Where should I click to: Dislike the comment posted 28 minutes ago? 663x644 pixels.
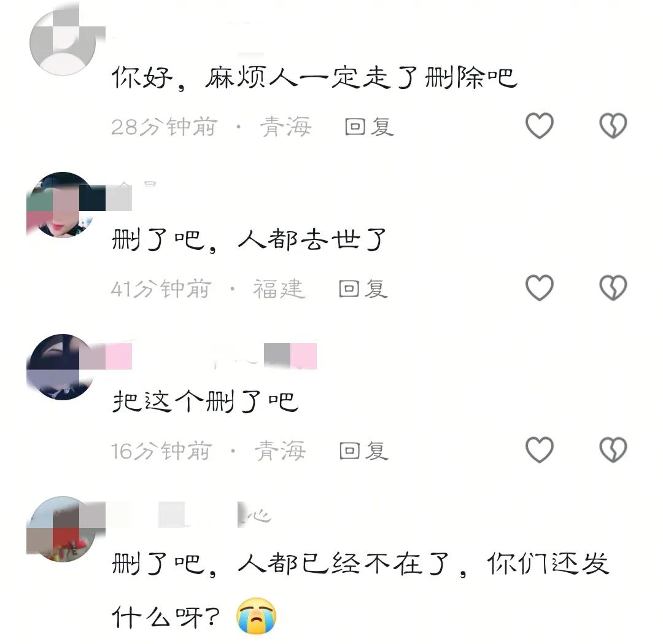[x=613, y=126]
